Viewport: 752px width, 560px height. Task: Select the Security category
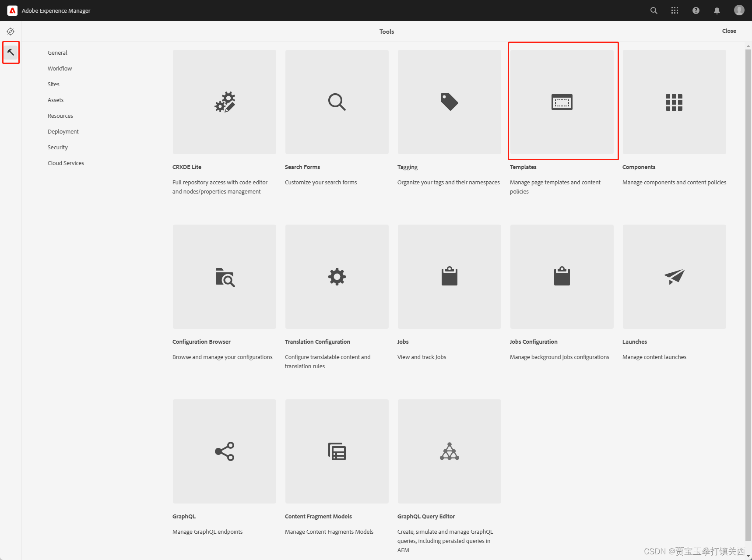click(x=58, y=147)
